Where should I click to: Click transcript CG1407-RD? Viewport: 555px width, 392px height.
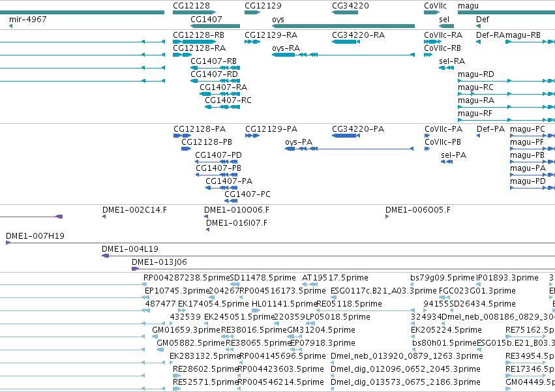(x=215, y=81)
